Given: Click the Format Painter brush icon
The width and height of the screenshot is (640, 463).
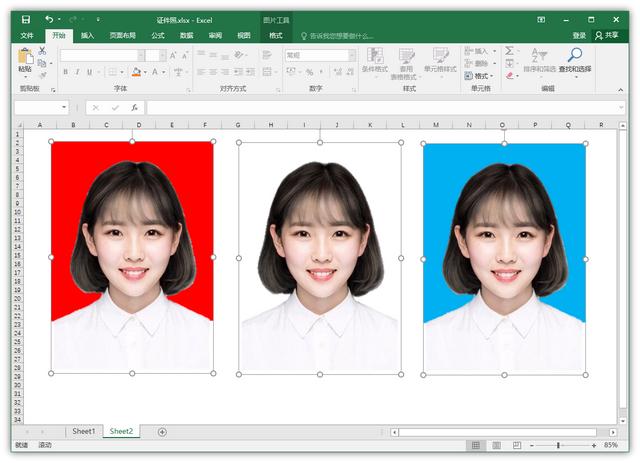Looking at the screenshot, I should coord(42,75).
